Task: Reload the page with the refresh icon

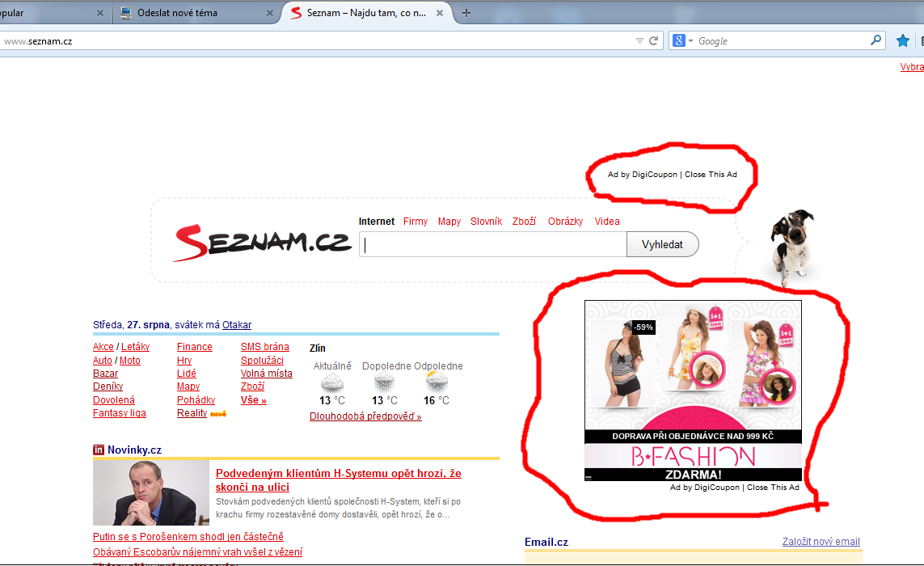Action: tap(653, 40)
